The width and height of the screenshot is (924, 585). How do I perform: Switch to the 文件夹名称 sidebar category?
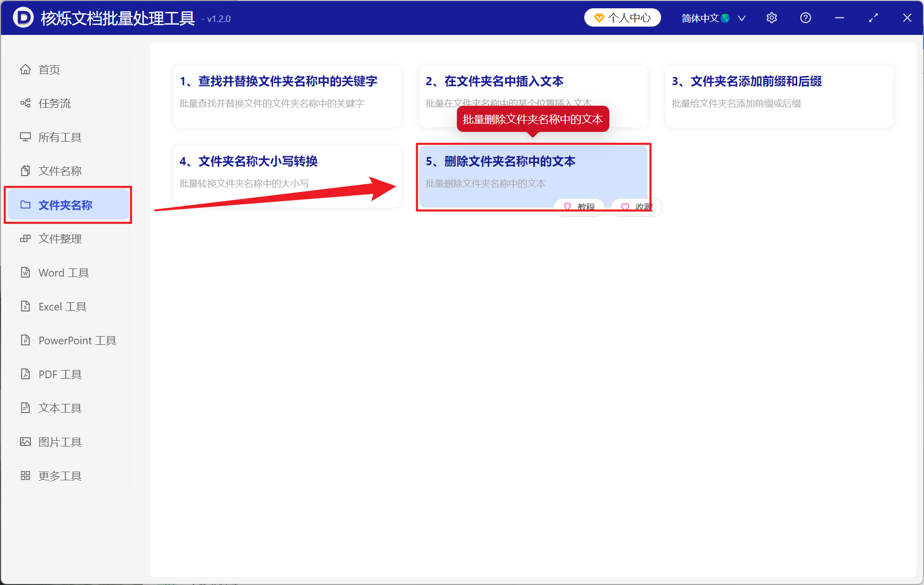(65, 205)
